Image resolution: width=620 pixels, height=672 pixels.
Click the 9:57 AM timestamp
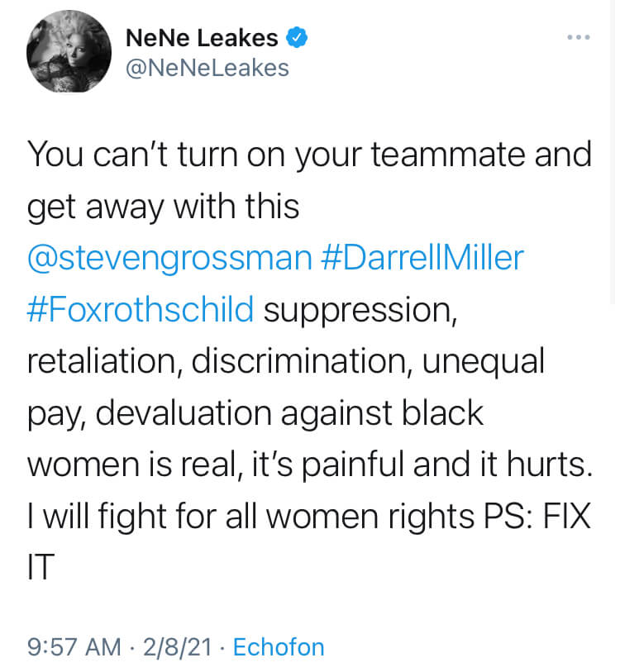pyautogui.click(x=74, y=646)
